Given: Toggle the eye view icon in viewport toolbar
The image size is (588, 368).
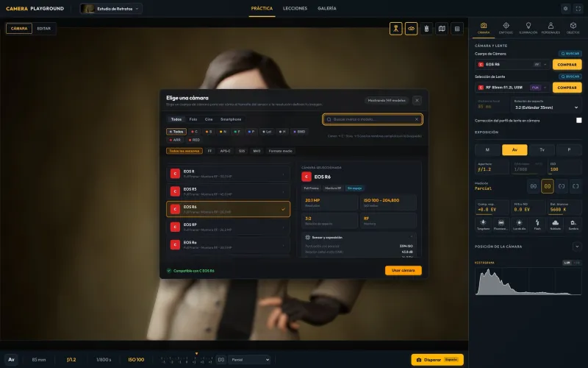Looking at the screenshot, I should [x=411, y=29].
